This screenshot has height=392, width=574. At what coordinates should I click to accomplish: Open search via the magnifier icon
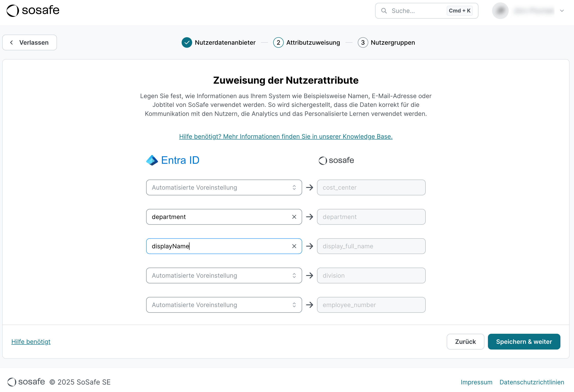point(384,11)
